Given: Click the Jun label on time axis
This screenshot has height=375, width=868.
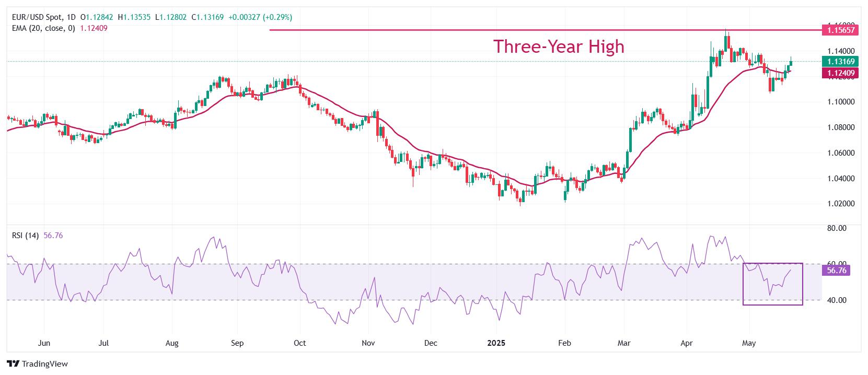Looking at the screenshot, I should pos(44,343).
